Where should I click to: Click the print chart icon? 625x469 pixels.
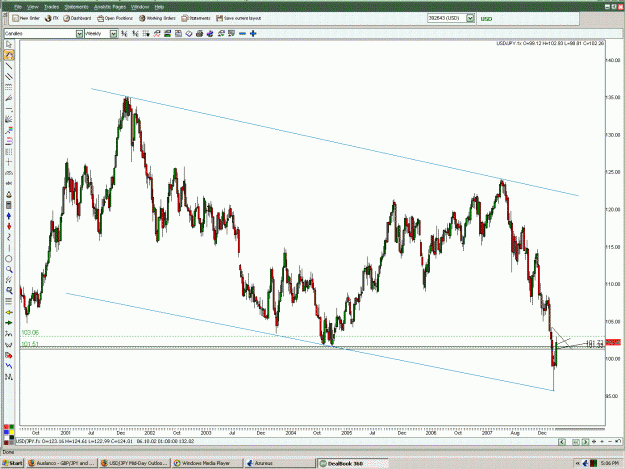pyautogui.click(x=200, y=34)
